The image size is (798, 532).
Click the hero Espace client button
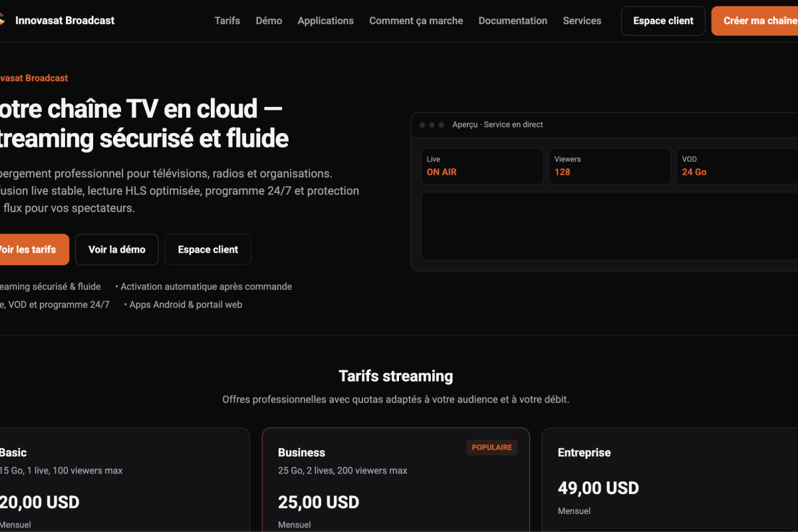(x=208, y=249)
